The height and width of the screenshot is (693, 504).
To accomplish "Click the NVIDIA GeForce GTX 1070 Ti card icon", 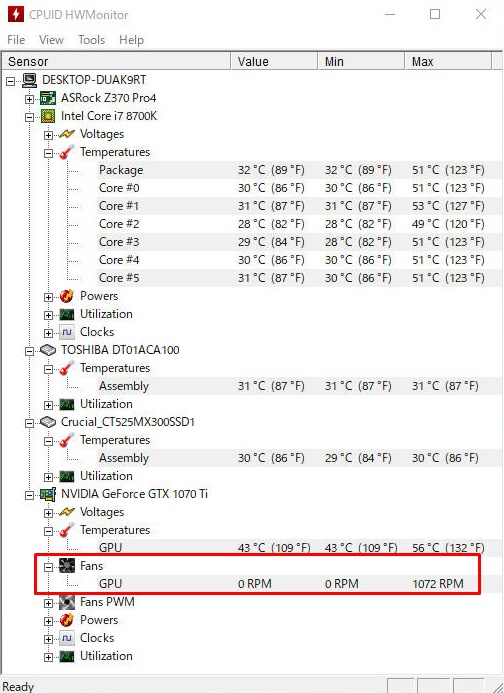I will pos(48,494).
